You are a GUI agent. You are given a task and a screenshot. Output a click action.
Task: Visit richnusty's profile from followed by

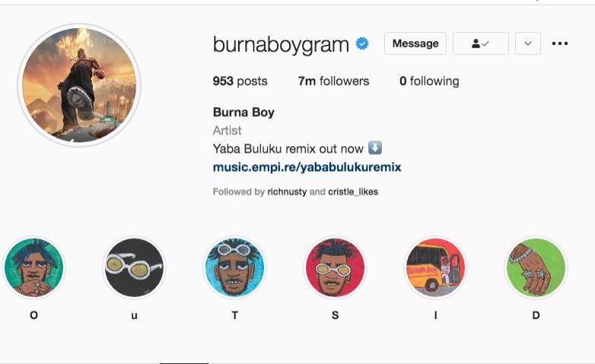click(x=287, y=191)
